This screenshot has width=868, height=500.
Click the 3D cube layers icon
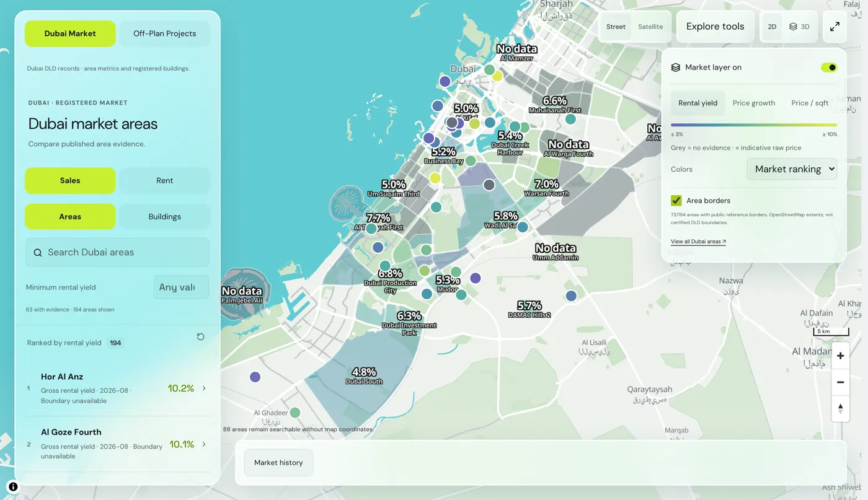click(793, 27)
